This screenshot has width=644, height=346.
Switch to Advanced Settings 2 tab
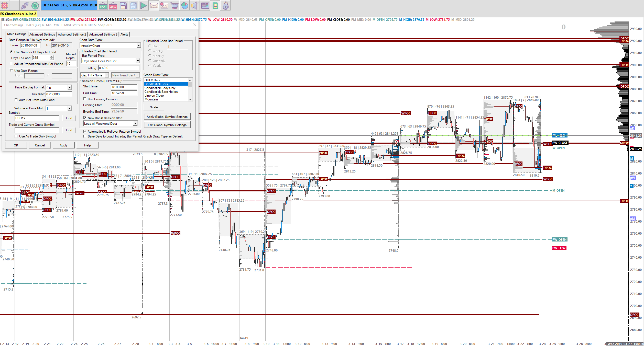pyautogui.click(x=72, y=34)
